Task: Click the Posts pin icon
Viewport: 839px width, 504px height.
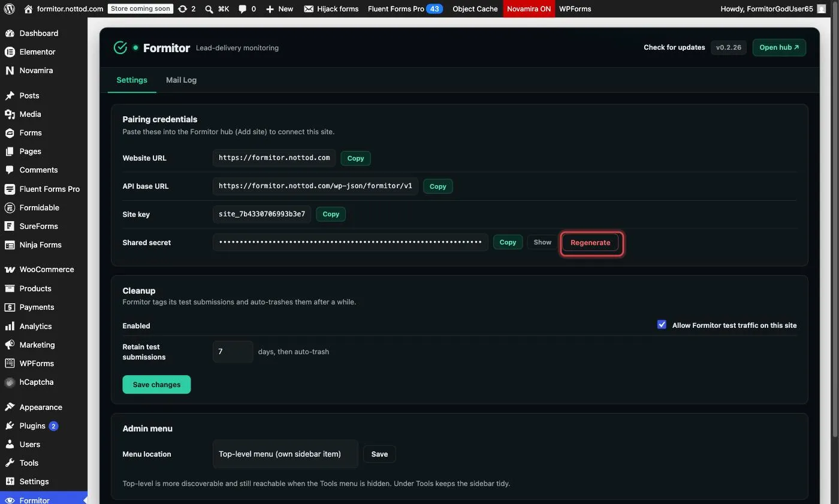Action: click(10, 95)
